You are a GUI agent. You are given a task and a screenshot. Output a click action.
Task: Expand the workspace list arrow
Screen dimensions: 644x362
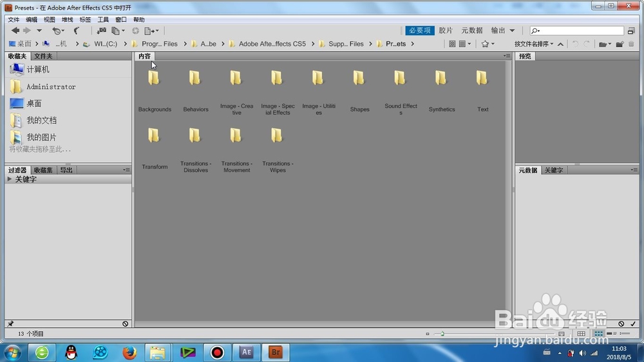[x=512, y=30]
